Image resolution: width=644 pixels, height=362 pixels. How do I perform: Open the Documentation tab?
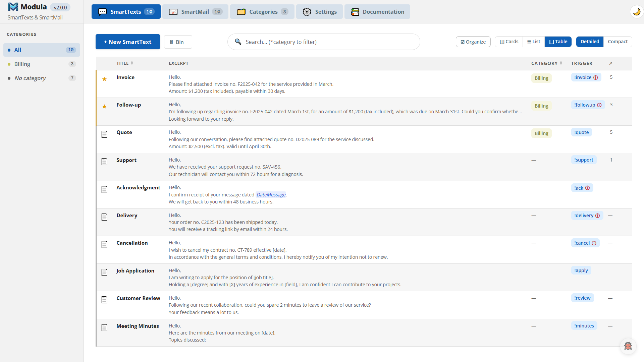coord(377,12)
